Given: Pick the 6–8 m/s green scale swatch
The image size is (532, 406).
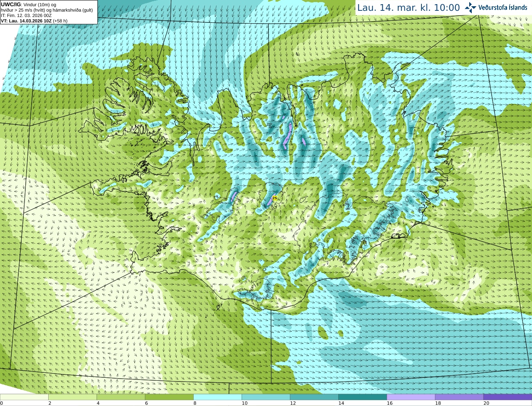Looking at the screenshot, I should 169,397.
